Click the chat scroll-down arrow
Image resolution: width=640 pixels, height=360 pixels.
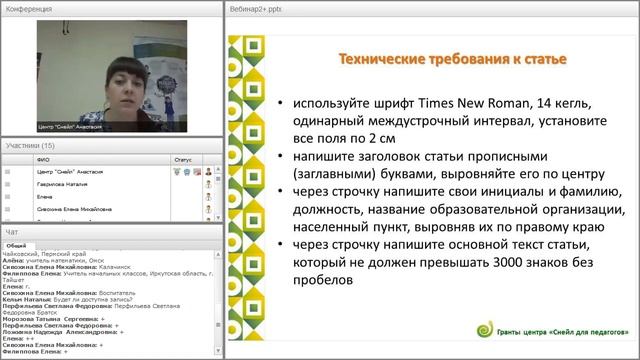pyautogui.click(x=218, y=350)
